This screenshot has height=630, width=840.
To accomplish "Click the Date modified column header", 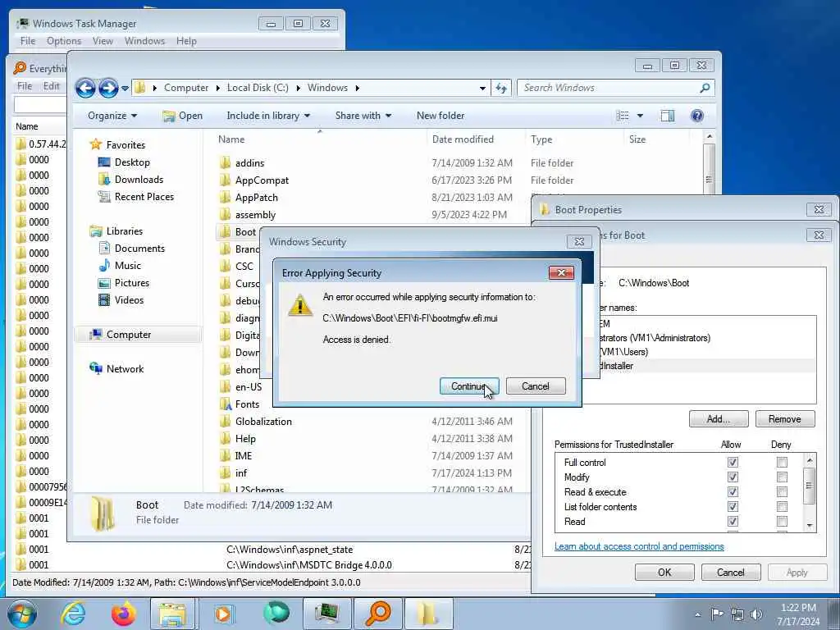I will click(463, 139).
